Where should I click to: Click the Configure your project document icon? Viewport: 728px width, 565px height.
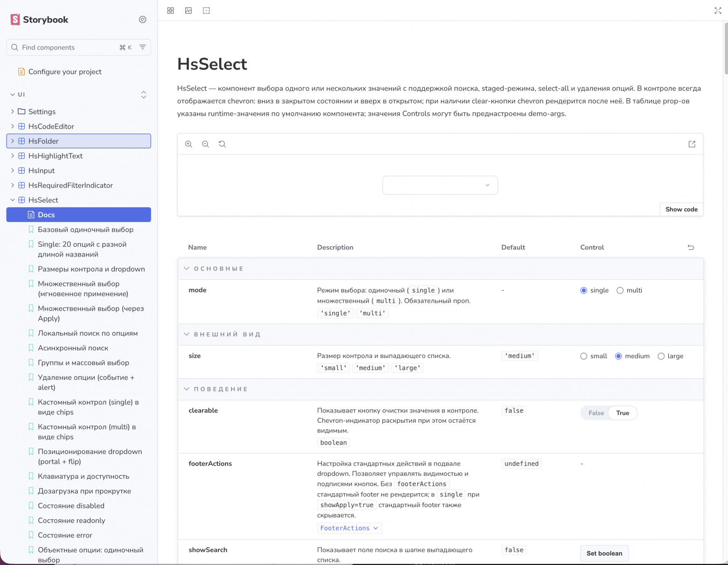click(21, 71)
